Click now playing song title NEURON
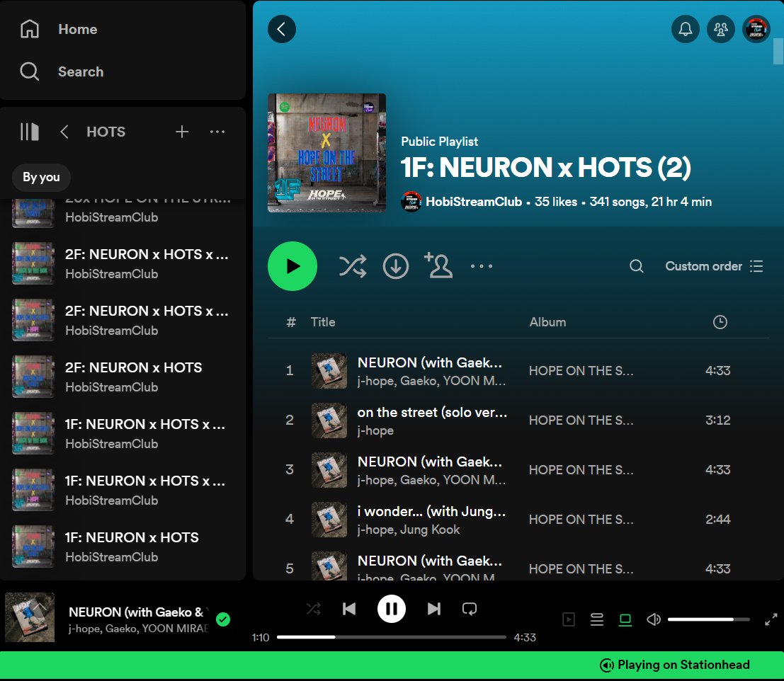This screenshot has height=681, width=784. tap(137, 612)
